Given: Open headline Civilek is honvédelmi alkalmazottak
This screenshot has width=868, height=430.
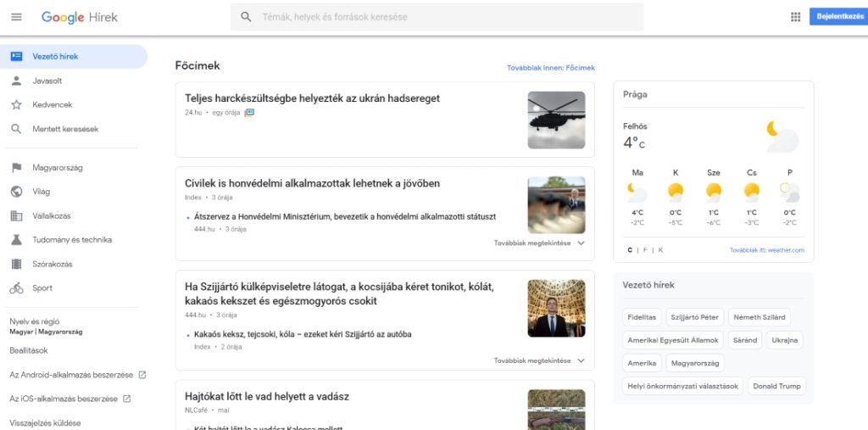Looking at the screenshot, I should click(312, 183).
